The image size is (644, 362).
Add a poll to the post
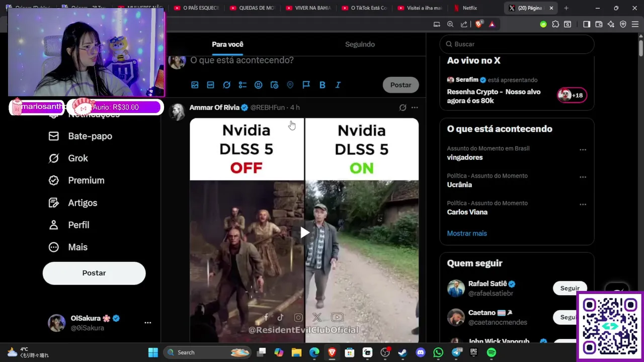(243, 85)
